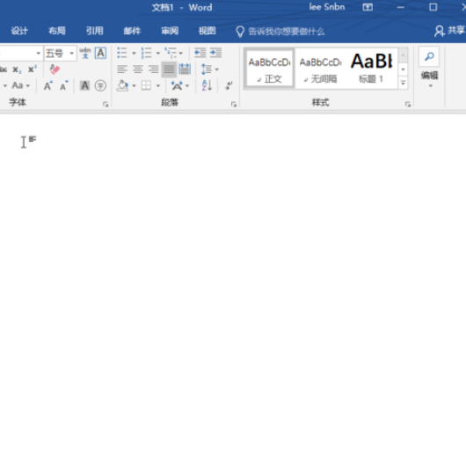Image resolution: width=466 pixels, height=476 pixels.
Task: Decrease font size with the shrink font icon
Action: 63,86
